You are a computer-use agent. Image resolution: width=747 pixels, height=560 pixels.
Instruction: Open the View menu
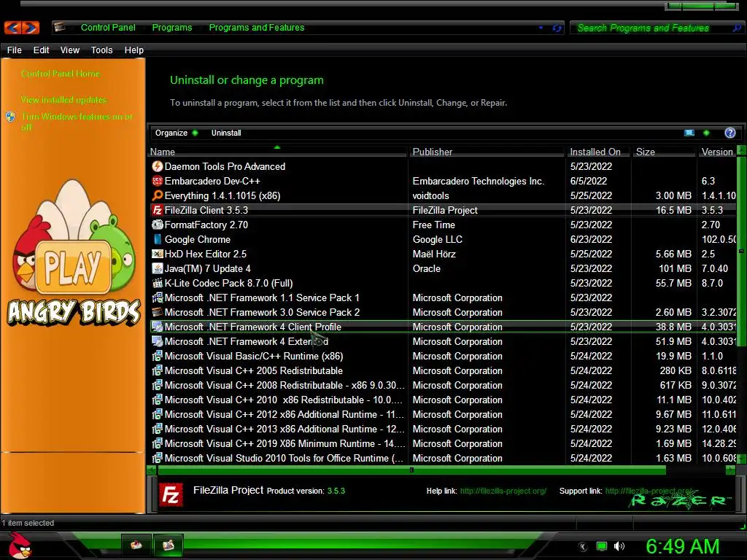(x=69, y=50)
